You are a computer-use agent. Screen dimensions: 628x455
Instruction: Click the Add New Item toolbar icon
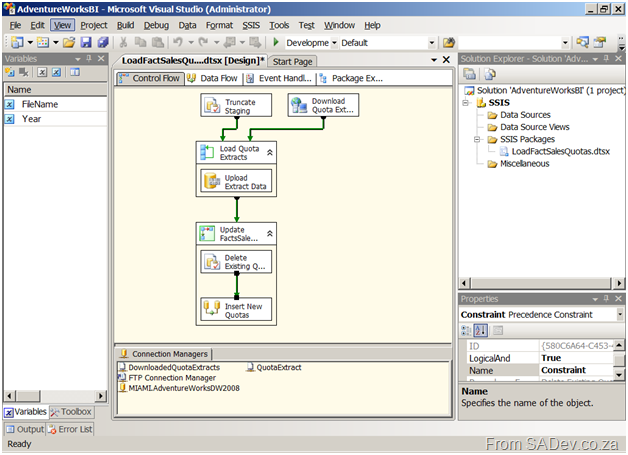[x=43, y=42]
